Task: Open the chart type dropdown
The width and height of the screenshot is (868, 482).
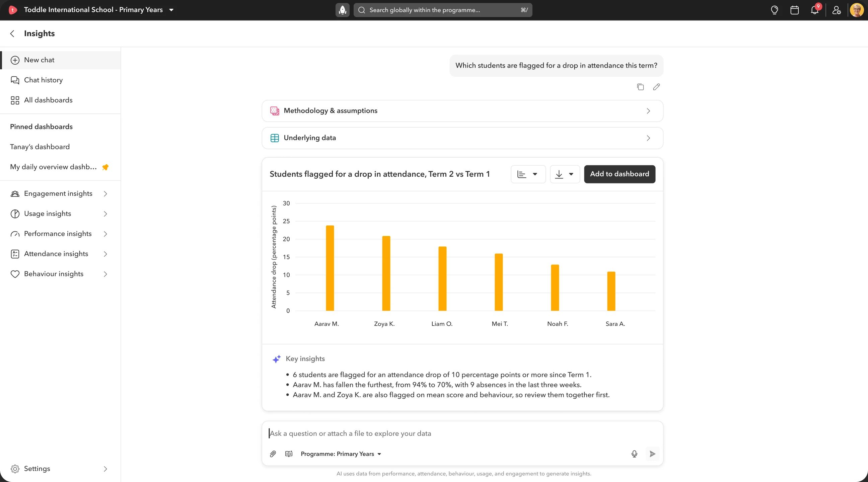Action: click(528, 174)
